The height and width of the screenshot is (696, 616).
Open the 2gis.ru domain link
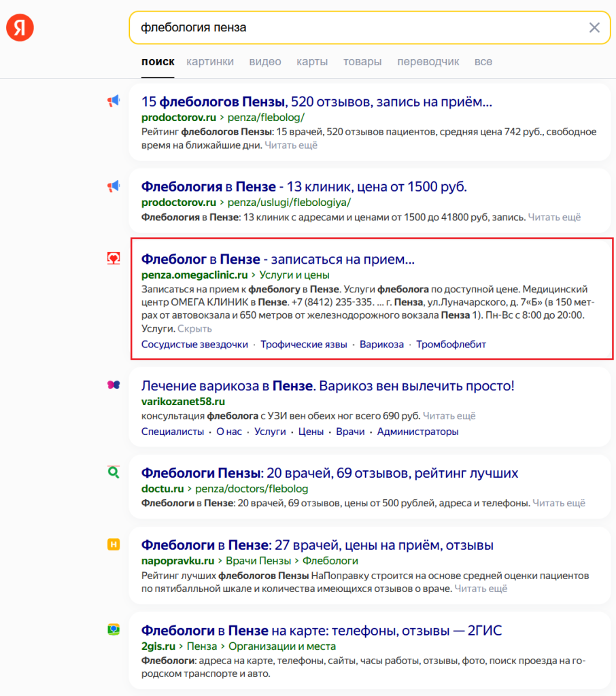point(158,646)
